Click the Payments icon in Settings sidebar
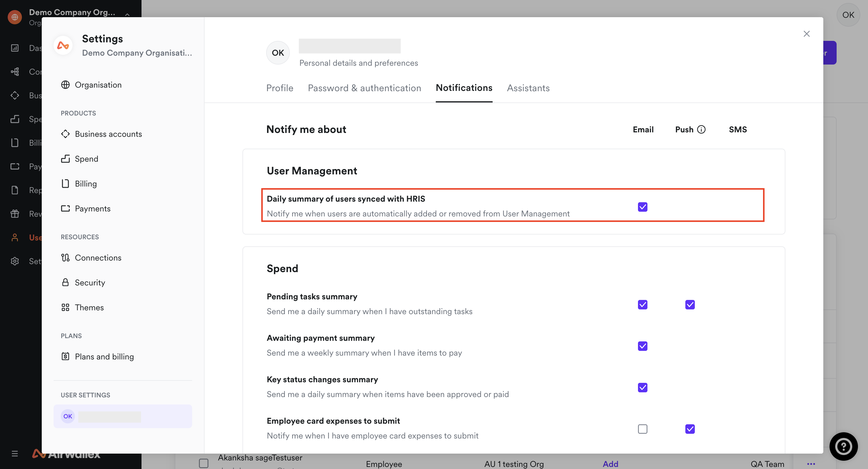The height and width of the screenshot is (469, 868). [65, 208]
